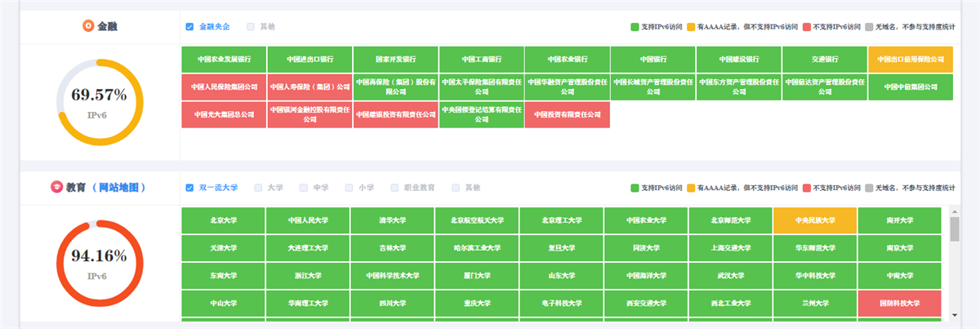
Task: Open the 网站地图 link
Action: click(x=118, y=187)
